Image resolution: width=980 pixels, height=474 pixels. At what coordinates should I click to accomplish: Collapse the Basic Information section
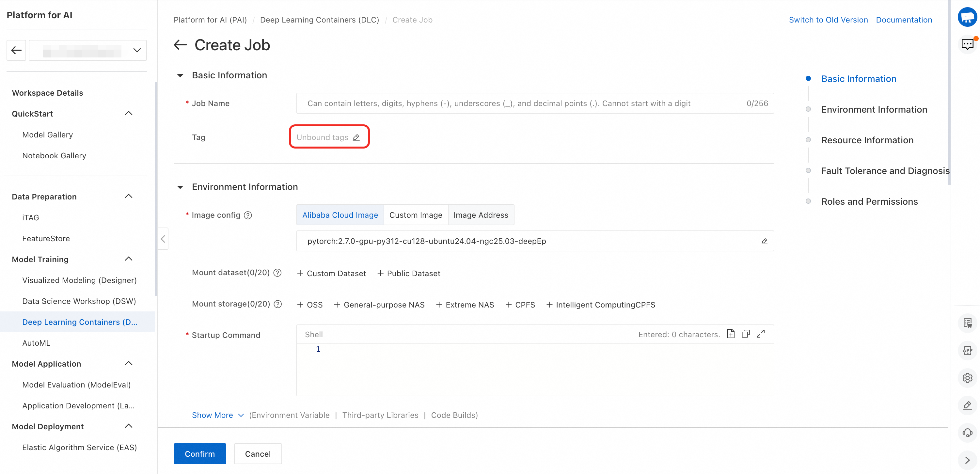click(x=180, y=75)
